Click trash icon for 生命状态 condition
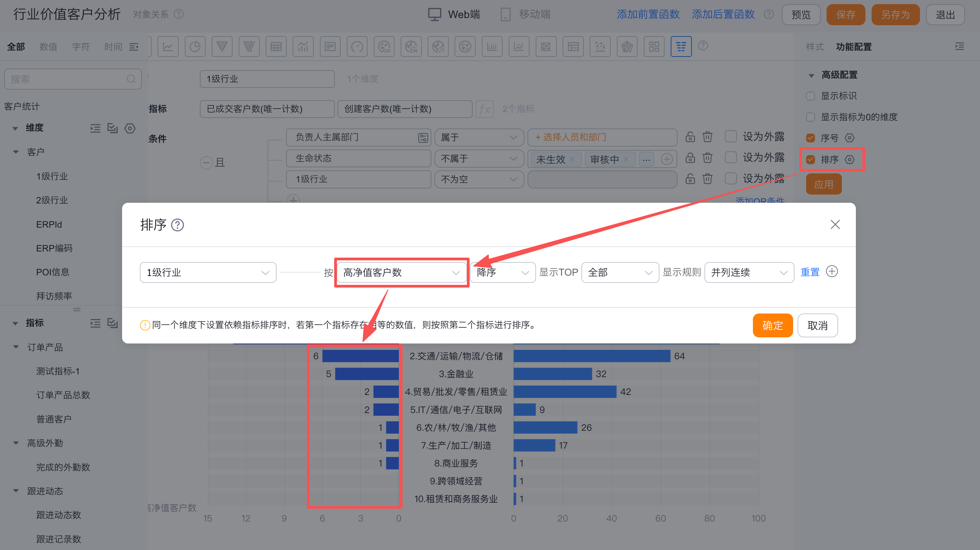 click(707, 157)
